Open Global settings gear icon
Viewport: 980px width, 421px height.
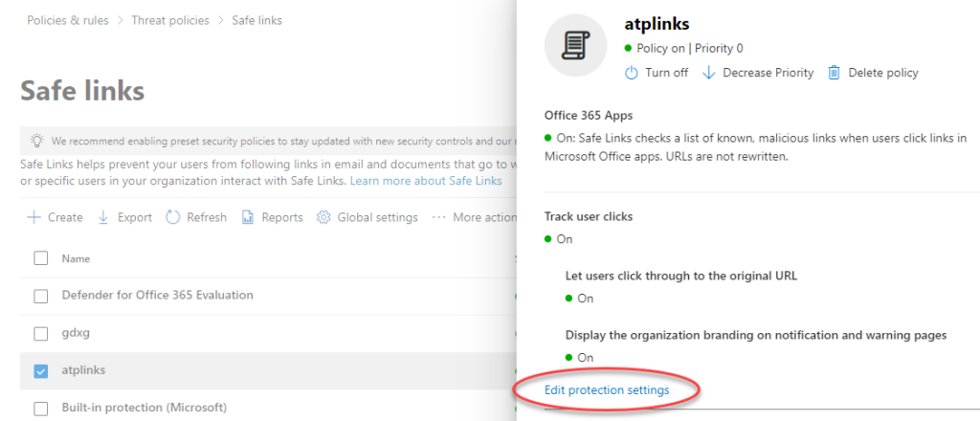pyautogui.click(x=323, y=217)
